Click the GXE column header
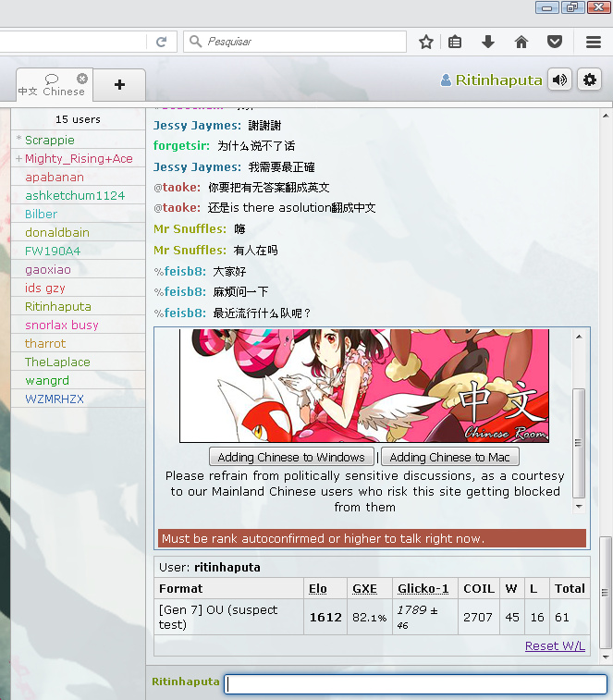Image resolution: width=613 pixels, height=700 pixels. 364,589
